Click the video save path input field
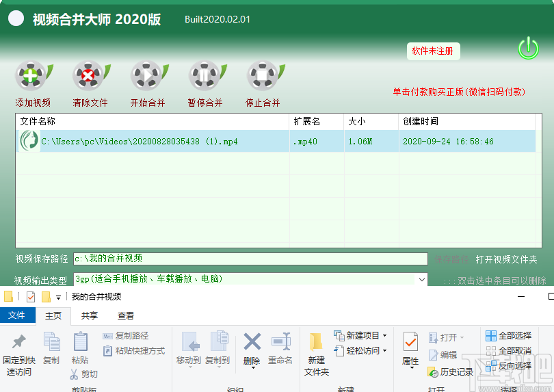 [x=250, y=259]
